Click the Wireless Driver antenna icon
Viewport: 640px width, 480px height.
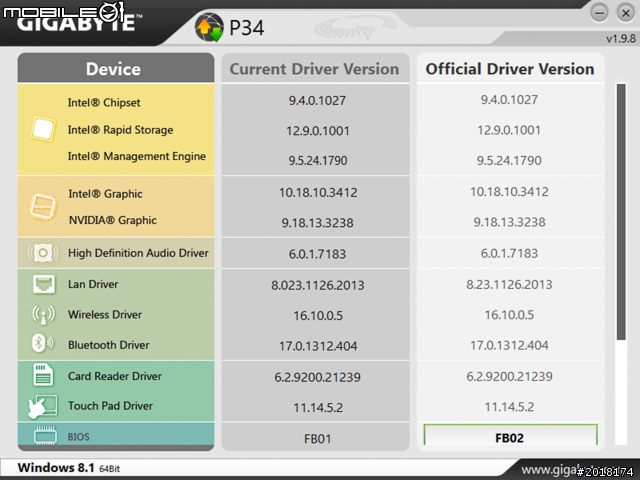pos(43,315)
